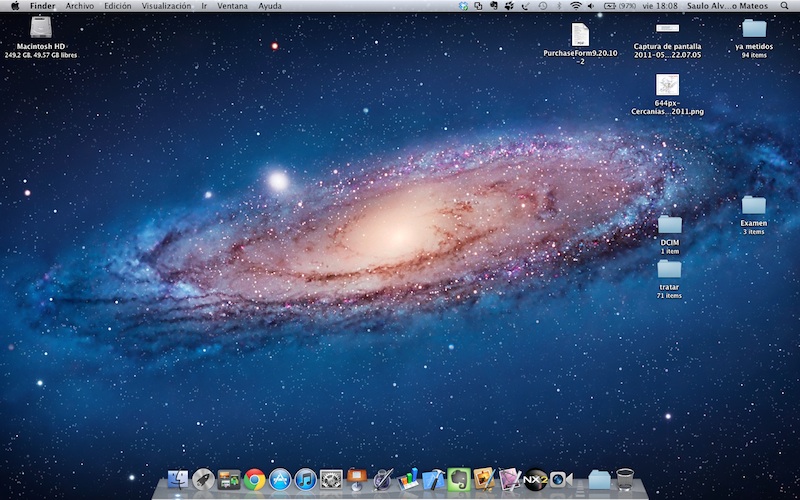The height and width of the screenshot is (500, 800).
Task: Open Time Machine menu bar icon
Action: (x=542, y=6)
